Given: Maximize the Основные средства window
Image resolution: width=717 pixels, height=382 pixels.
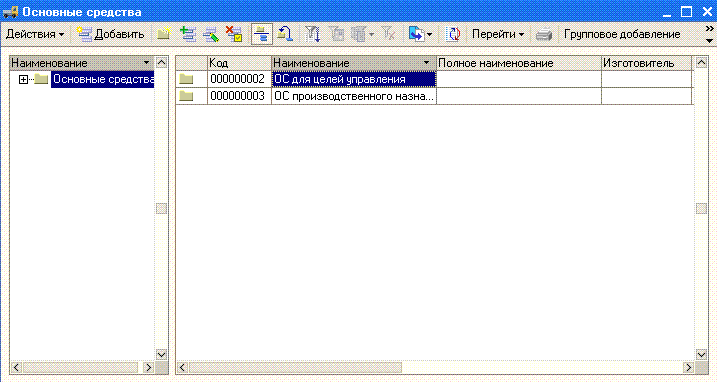Looking at the screenshot, I should tap(686, 12).
